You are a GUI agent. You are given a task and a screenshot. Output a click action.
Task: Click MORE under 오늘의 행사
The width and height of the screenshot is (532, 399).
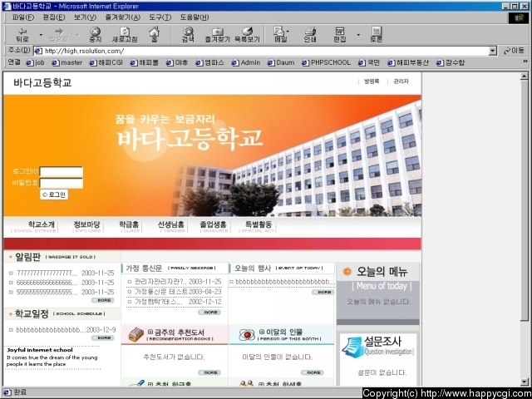pyautogui.click(x=323, y=292)
